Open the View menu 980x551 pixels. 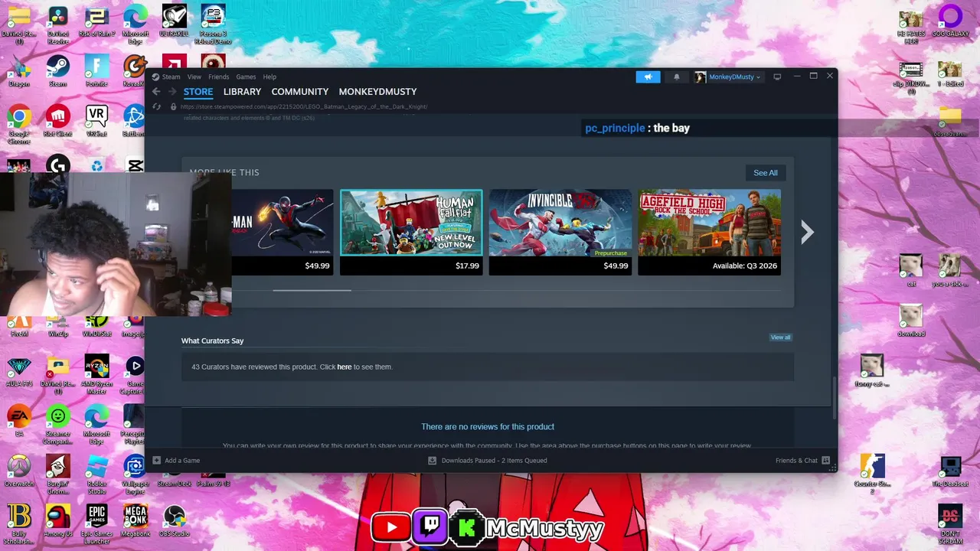click(194, 77)
